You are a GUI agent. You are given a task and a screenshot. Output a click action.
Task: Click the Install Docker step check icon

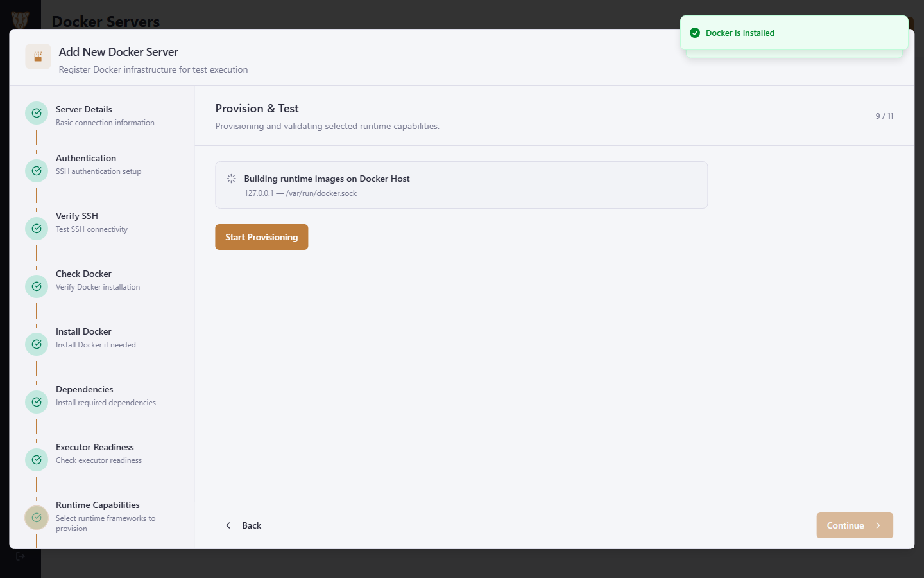coord(37,344)
